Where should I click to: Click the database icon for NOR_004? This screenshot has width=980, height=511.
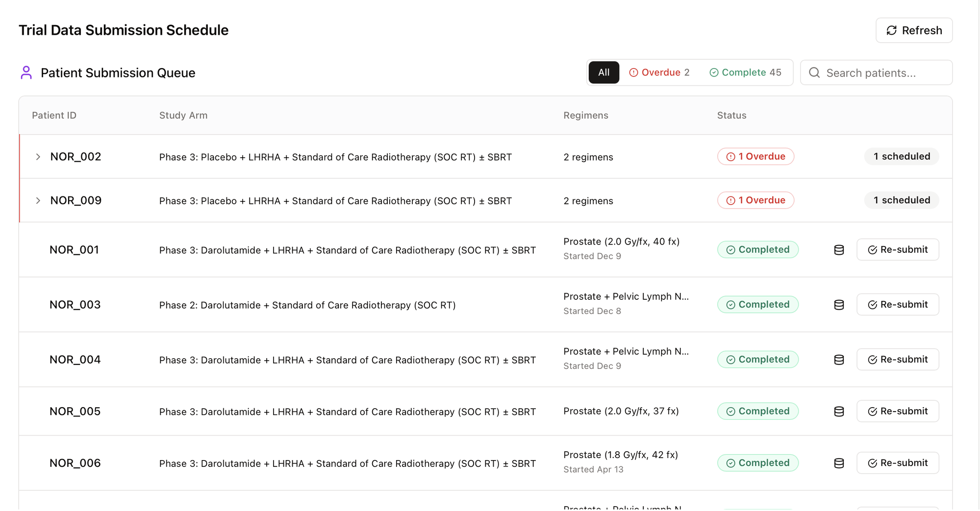point(839,360)
